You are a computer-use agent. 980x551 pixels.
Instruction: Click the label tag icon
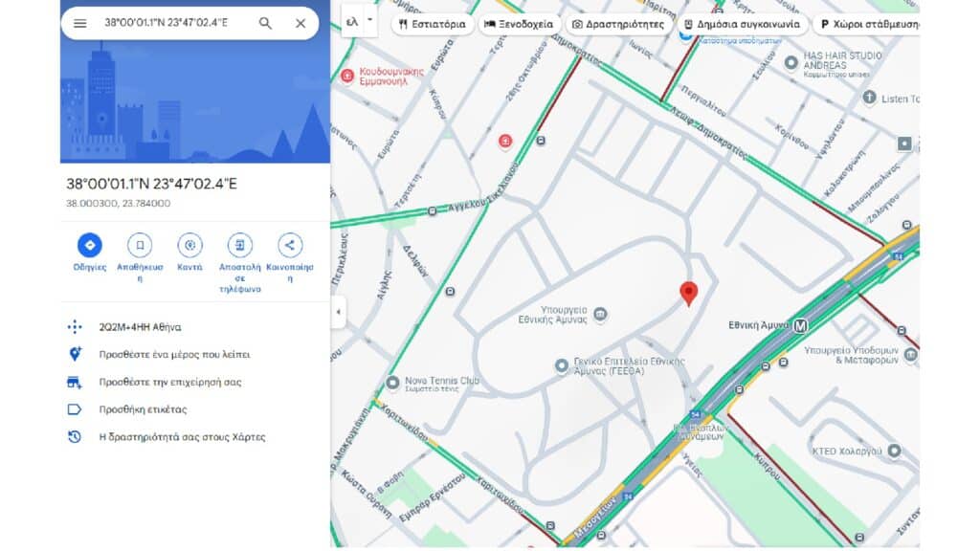[75, 409]
